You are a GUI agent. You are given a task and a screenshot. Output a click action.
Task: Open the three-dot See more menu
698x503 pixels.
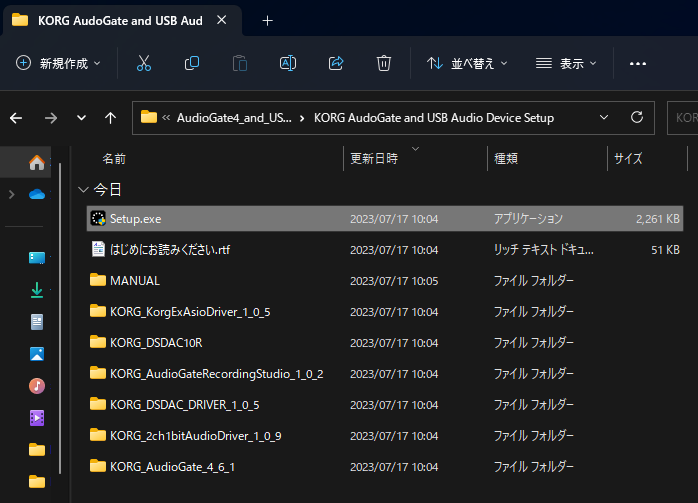[x=637, y=64]
